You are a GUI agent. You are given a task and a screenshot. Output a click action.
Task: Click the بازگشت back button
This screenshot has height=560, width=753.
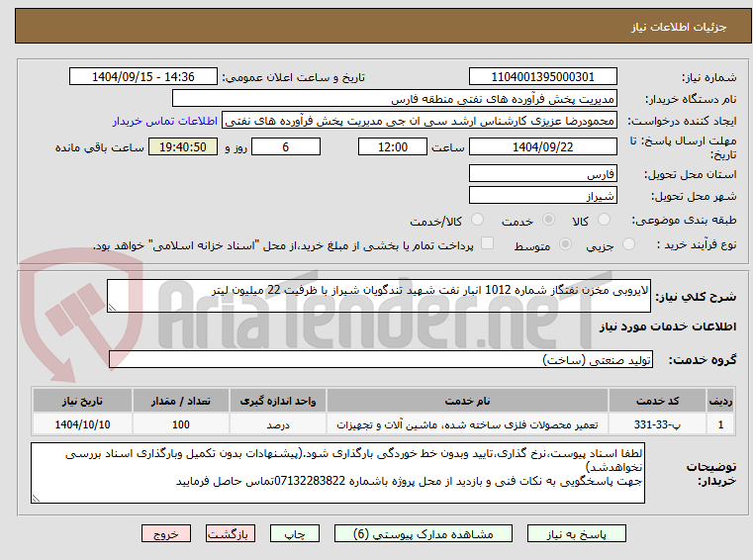coord(230,533)
